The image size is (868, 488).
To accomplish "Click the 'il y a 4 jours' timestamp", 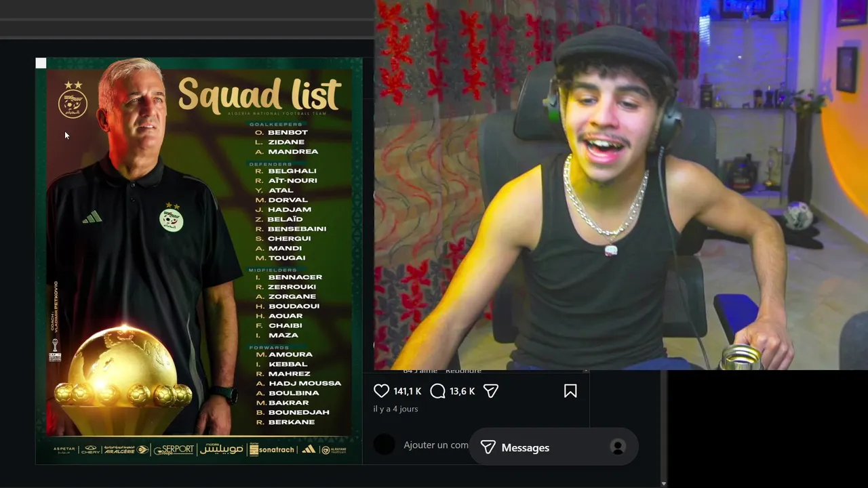I will click(x=395, y=409).
